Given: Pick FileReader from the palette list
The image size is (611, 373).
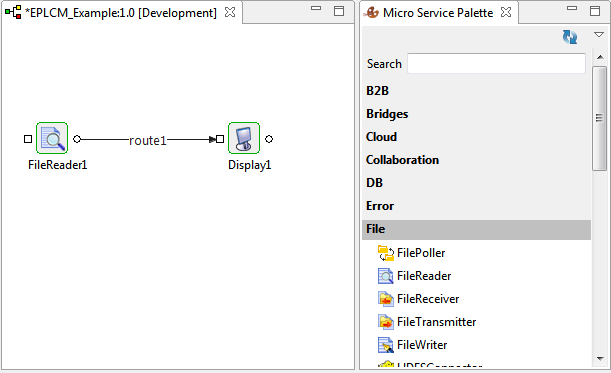Looking at the screenshot, I should pyautogui.click(x=414, y=276).
